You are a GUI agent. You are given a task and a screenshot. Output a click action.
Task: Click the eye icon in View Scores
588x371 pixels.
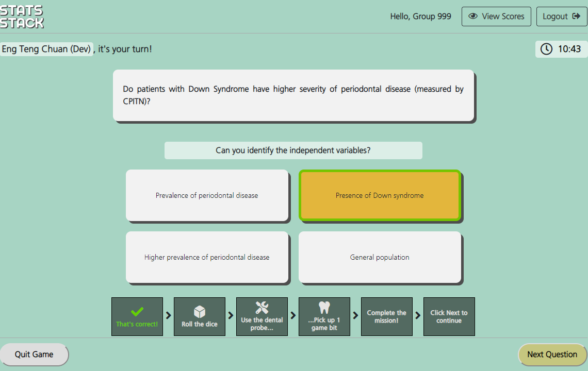[472, 16]
